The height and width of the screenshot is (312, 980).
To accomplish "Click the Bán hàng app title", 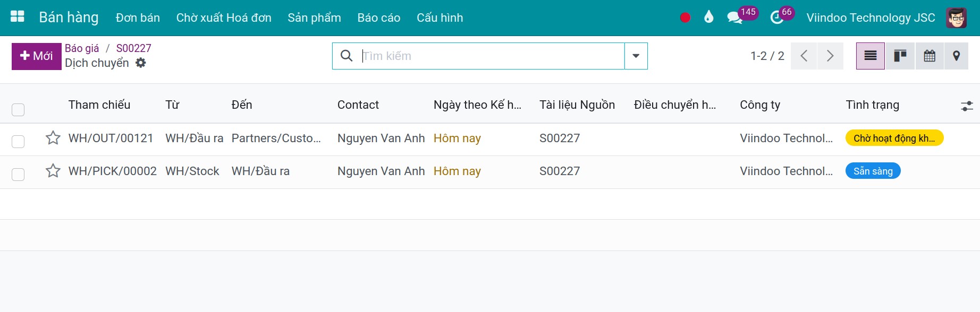I will tap(69, 18).
